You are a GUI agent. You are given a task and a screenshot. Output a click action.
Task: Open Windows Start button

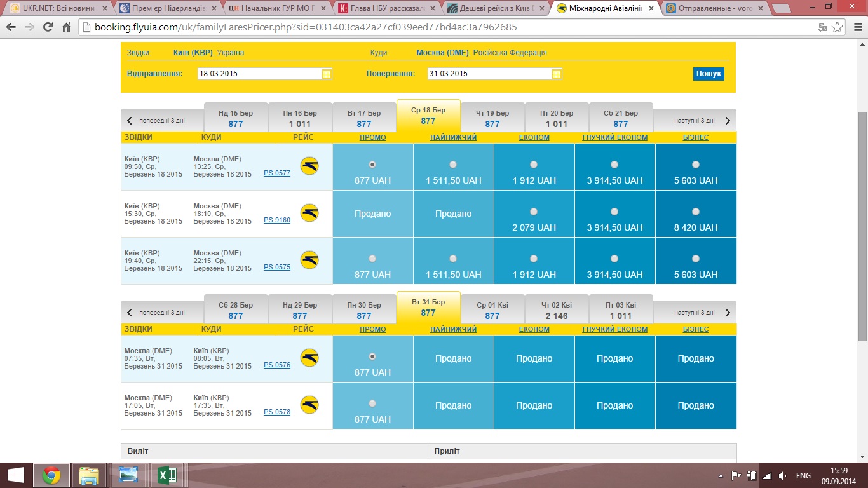pyautogui.click(x=15, y=475)
